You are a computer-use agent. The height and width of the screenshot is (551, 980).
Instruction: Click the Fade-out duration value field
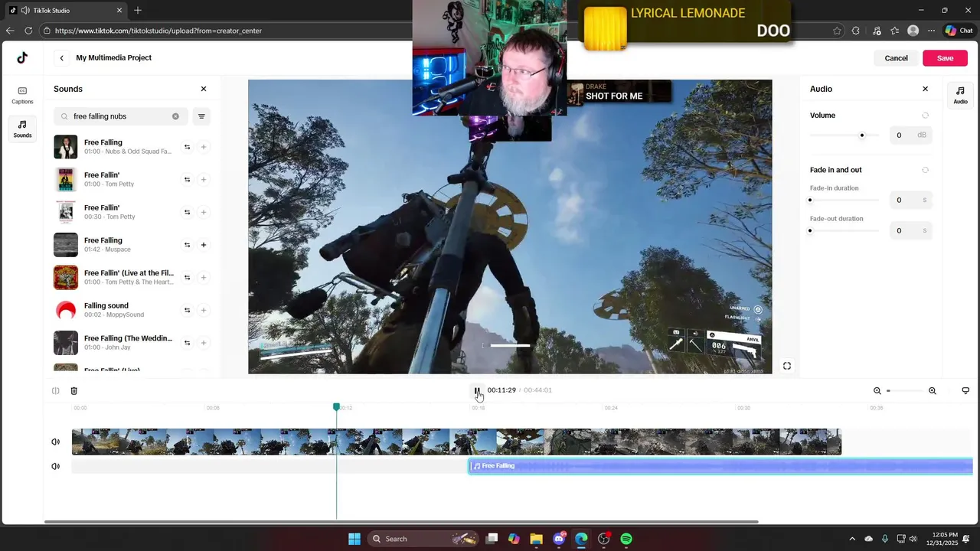(x=910, y=230)
